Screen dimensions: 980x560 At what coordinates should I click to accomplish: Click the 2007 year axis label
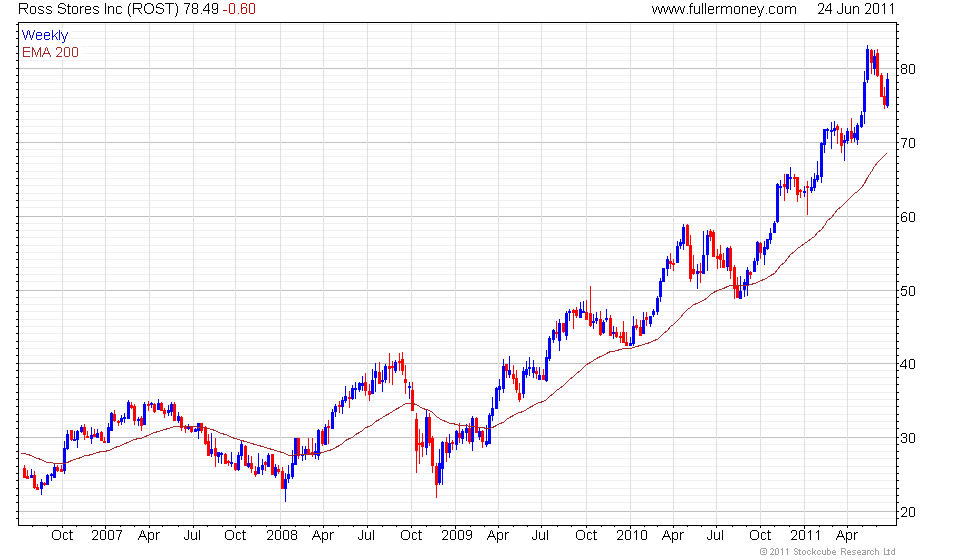pos(107,535)
